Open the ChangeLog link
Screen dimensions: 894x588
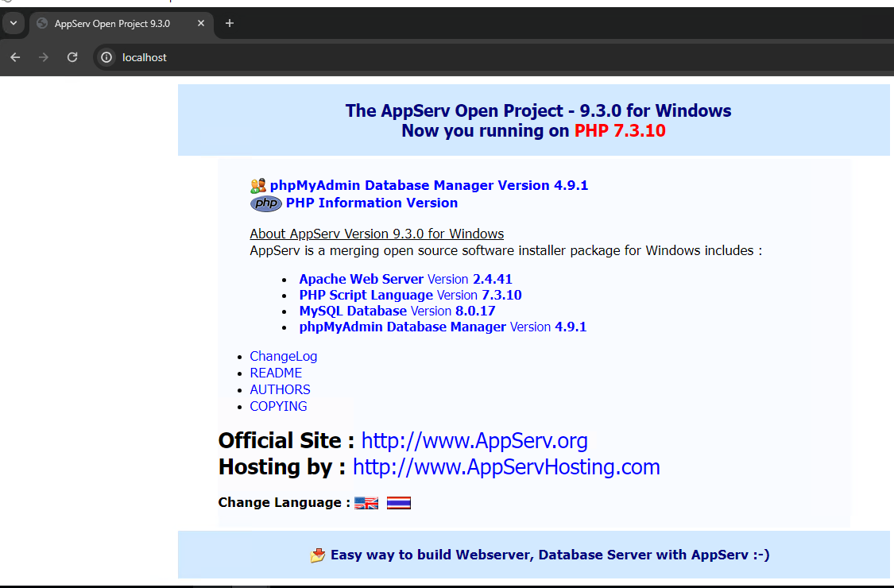coord(284,357)
